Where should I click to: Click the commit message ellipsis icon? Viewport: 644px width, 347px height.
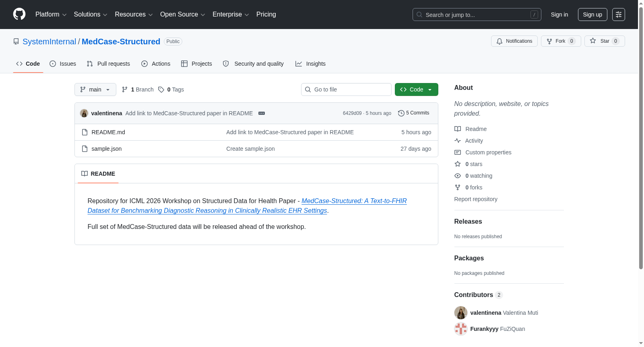coord(262,113)
